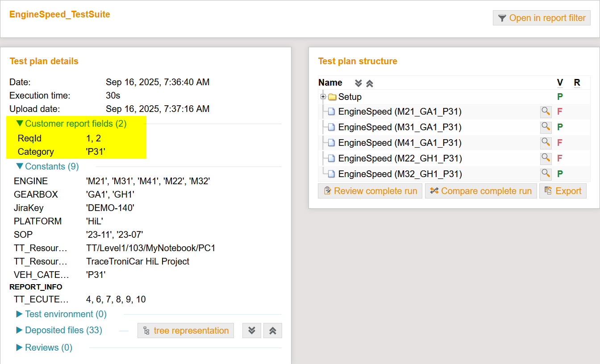
Task: Open in report filter
Action: (x=542, y=18)
